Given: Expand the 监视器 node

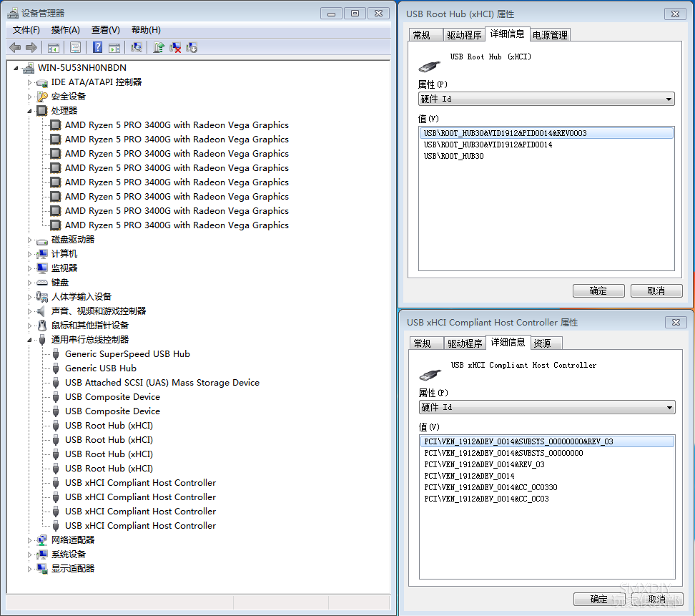Looking at the screenshot, I should 30,268.
